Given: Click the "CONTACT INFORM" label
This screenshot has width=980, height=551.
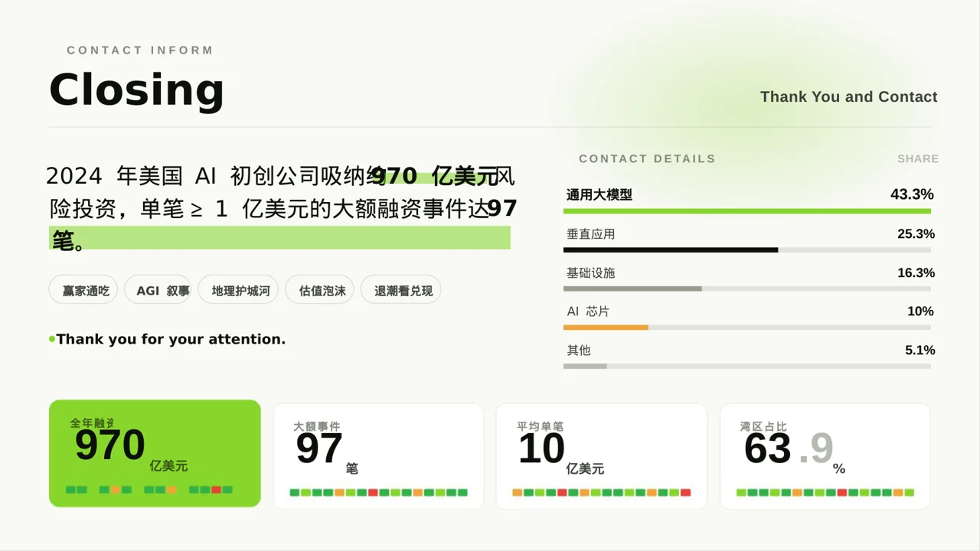Looking at the screenshot, I should [140, 51].
